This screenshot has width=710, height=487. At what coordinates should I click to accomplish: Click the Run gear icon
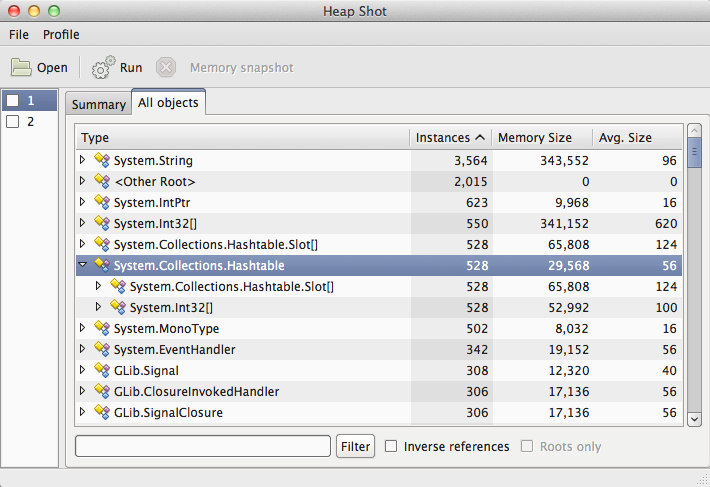[103, 68]
